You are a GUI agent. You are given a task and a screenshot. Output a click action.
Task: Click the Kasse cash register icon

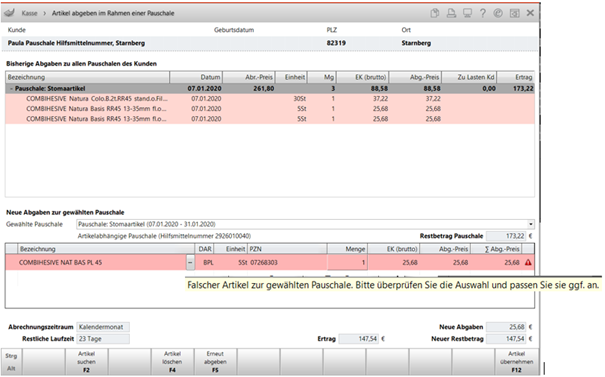9,13
